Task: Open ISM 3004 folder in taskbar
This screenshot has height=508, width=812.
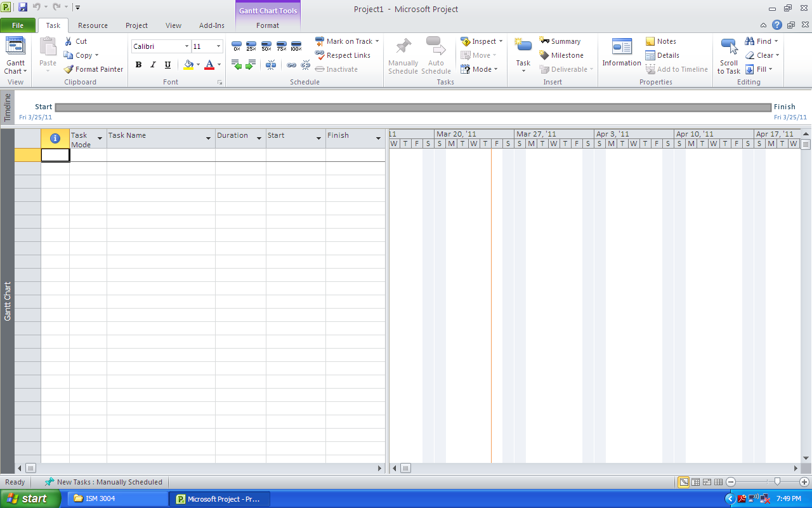Action: pyautogui.click(x=118, y=498)
